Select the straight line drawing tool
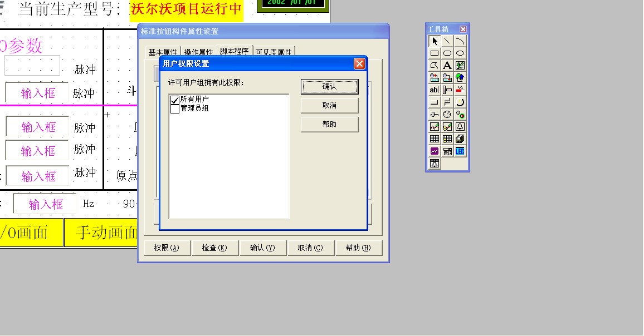This screenshot has width=644, height=336. pyautogui.click(x=447, y=41)
